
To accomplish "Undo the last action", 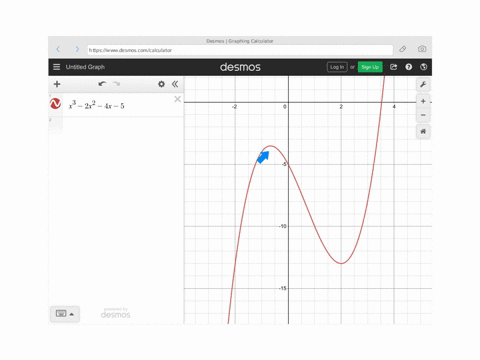I will tap(102, 84).
